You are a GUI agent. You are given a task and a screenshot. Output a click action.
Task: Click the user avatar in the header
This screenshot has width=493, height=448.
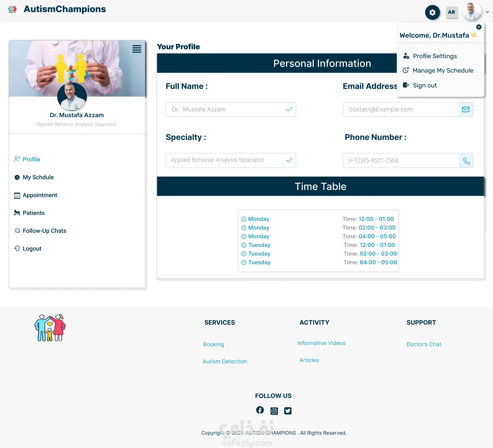tap(472, 11)
